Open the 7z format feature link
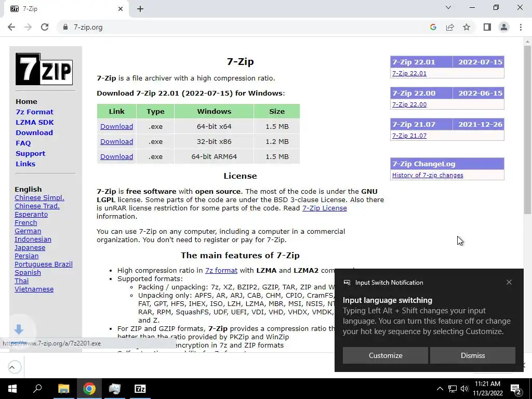The width and height of the screenshot is (532, 399). tap(221, 270)
